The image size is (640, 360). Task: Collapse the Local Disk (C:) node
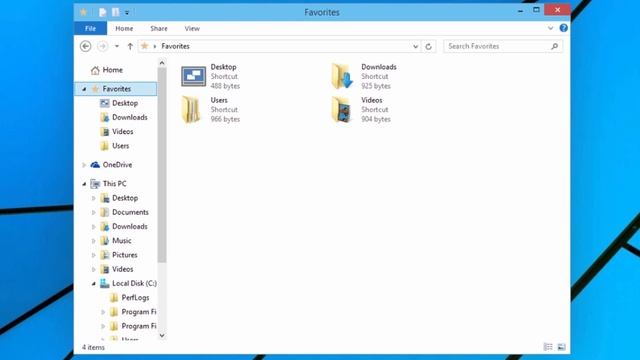93,284
